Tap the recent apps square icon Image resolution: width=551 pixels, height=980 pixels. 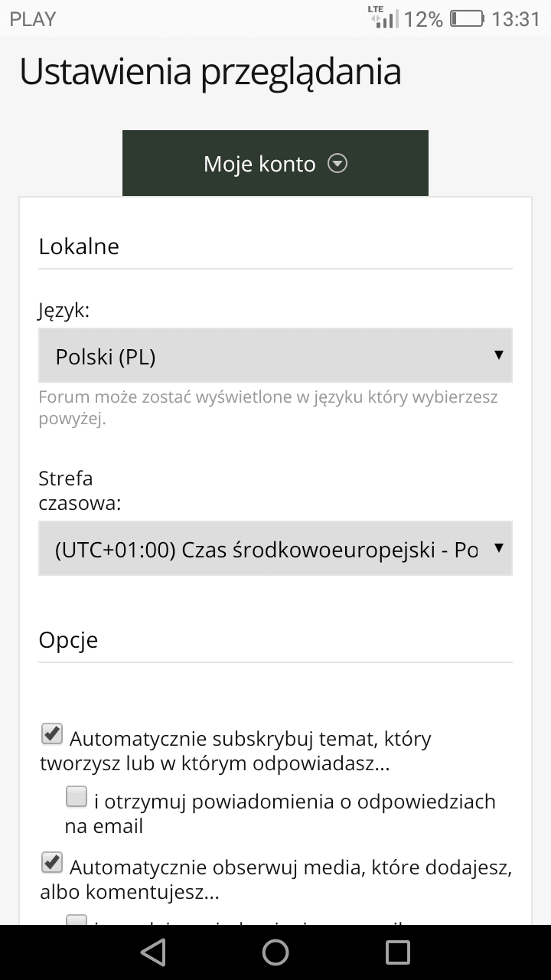[x=398, y=952]
